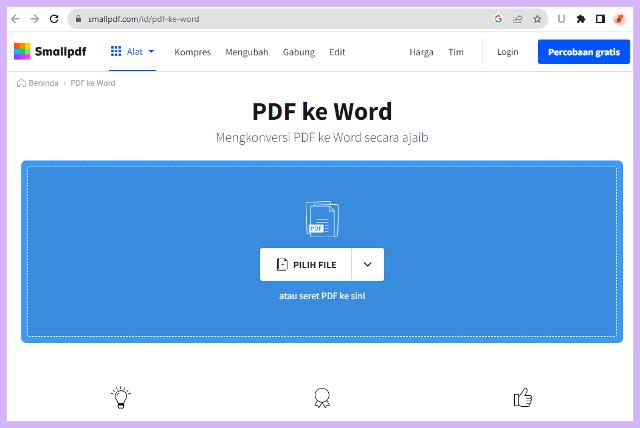Open the Kompres menu item
This screenshot has width=640, height=428.
pyautogui.click(x=192, y=52)
